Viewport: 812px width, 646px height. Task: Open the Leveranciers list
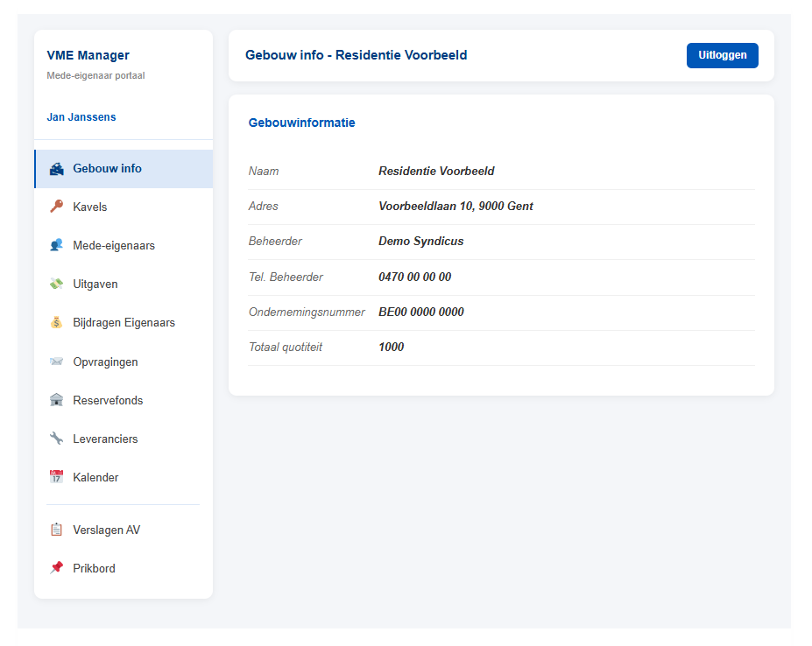[x=124, y=439]
